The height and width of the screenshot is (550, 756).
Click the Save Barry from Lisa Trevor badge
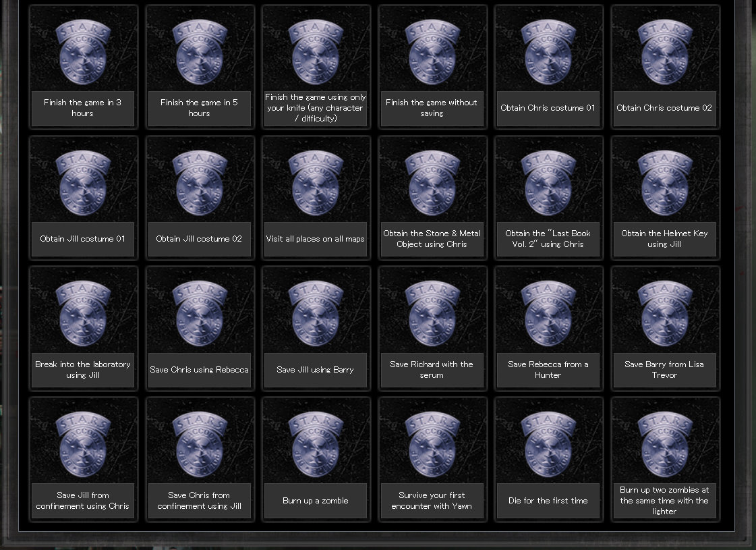pos(664,314)
